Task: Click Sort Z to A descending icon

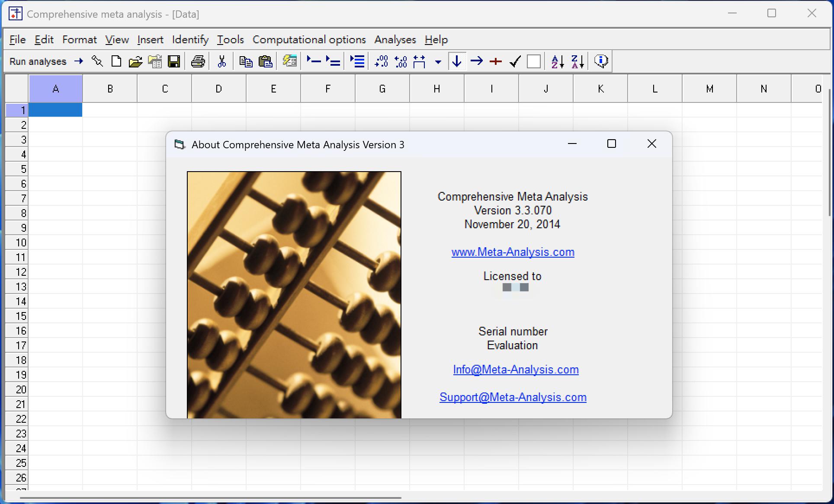Action: [577, 61]
